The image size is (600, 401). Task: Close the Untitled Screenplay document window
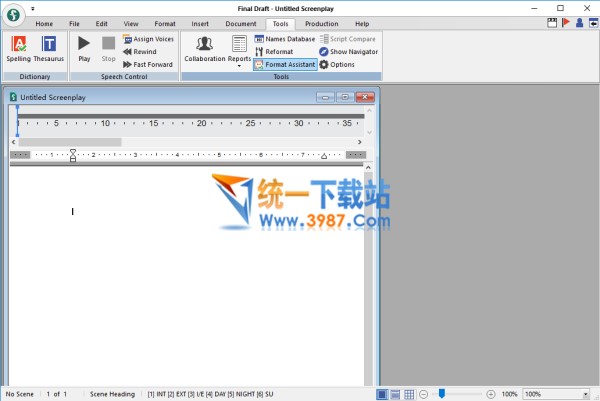point(365,97)
